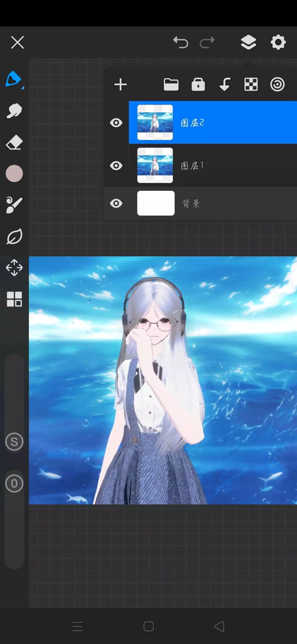Viewport: 297px width, 644px height.
Task: Open the current color swatch
Action: 14,173
